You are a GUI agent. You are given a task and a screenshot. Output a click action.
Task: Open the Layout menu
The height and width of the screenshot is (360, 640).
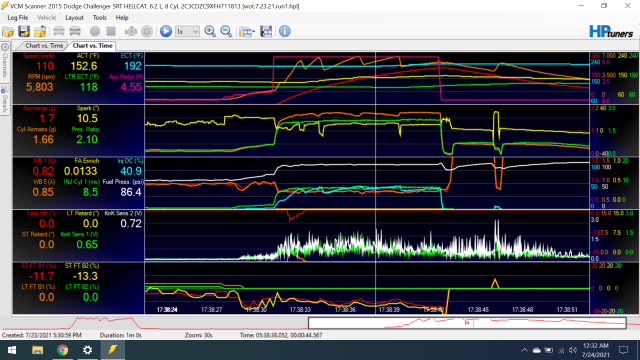coord(74,18)
